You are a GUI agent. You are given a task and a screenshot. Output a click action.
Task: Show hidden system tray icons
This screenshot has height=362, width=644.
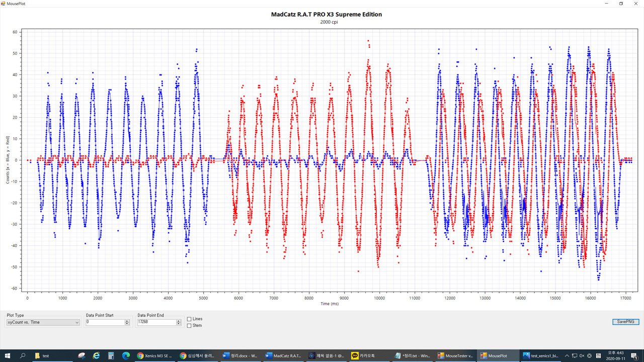568,355
